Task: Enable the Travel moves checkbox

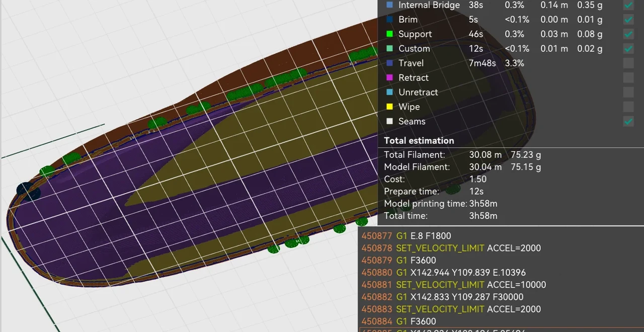Action: tap(628, 63)
